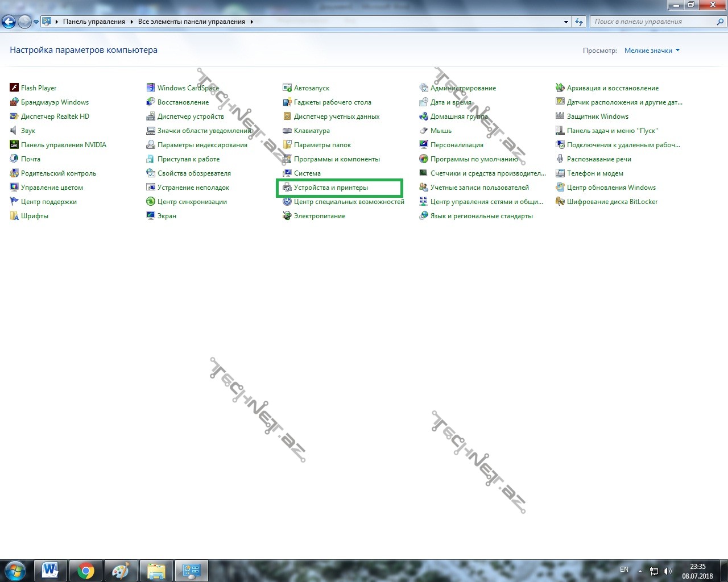
Task: Expand the address bar history dropdown
Action: [566, 22]
